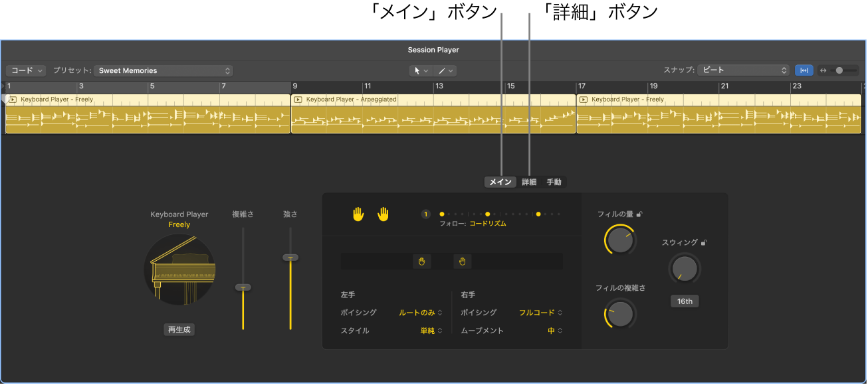The image size is (868, 385).
Task: Click the Keyboard Player grand piano icon
Action: coord(179,270)
